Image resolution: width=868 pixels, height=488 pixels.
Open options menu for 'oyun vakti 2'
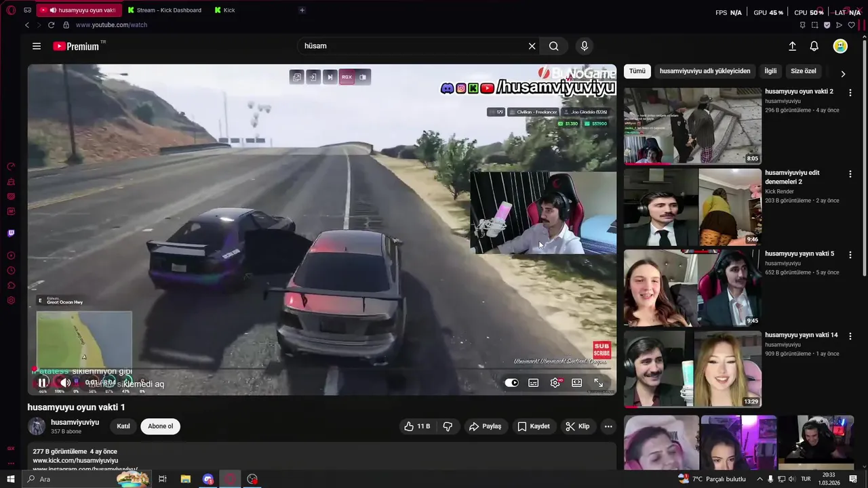click(850, 93)
